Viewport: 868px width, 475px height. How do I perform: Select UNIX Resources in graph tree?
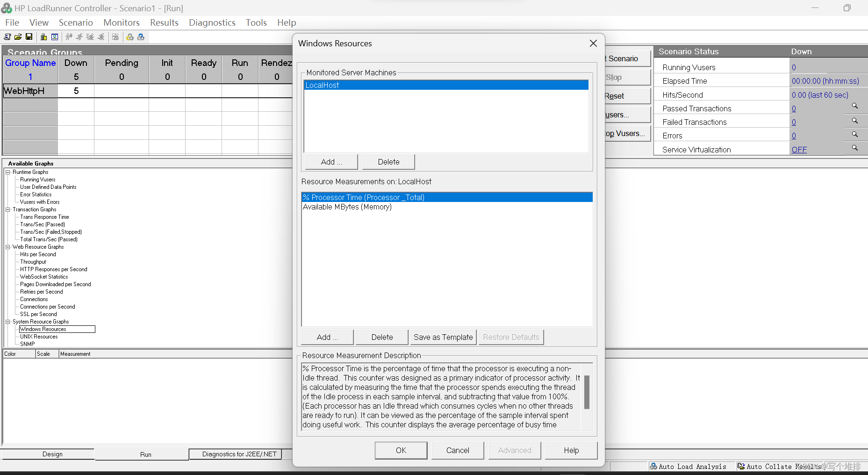(39, 337)
